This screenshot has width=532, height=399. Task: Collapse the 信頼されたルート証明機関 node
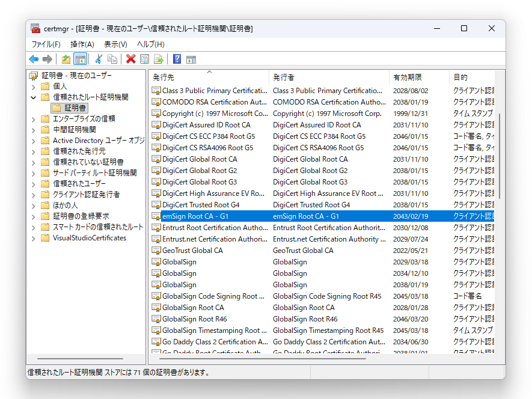[33, 98]
